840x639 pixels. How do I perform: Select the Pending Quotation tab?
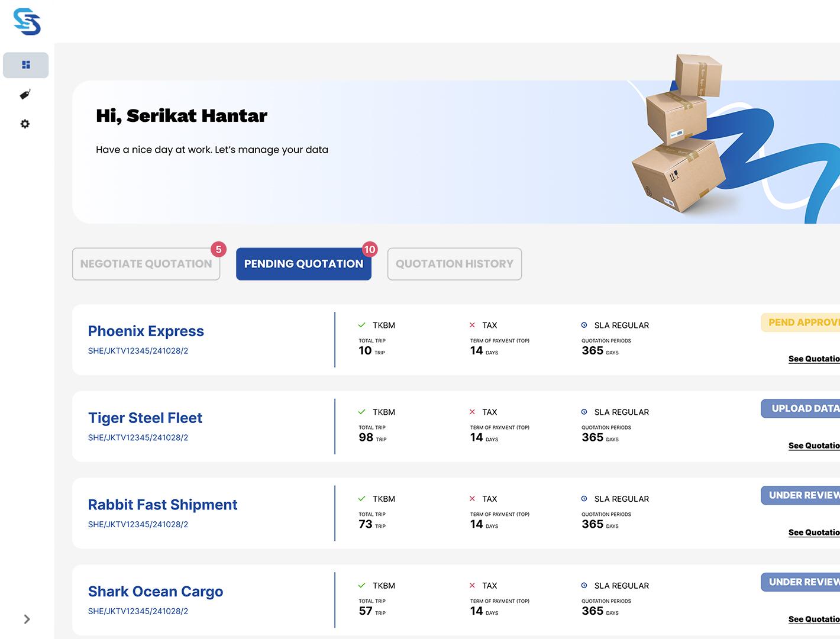coord(303,264)
